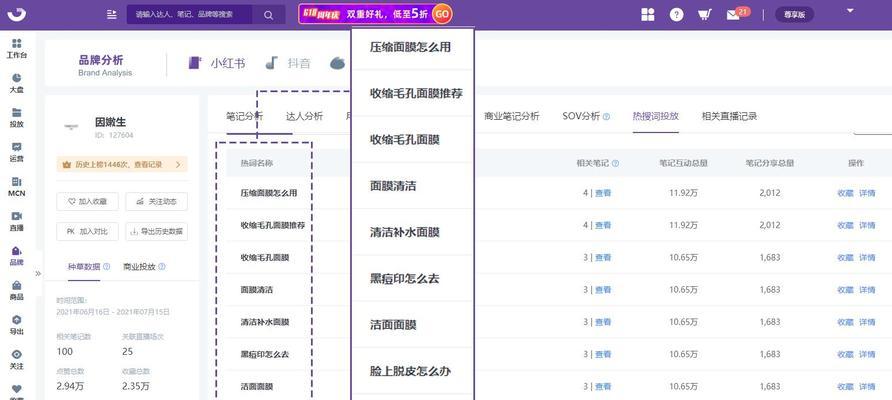Select the 种草数据 sub-tab

pyautogui.click(x=84, y=266)
